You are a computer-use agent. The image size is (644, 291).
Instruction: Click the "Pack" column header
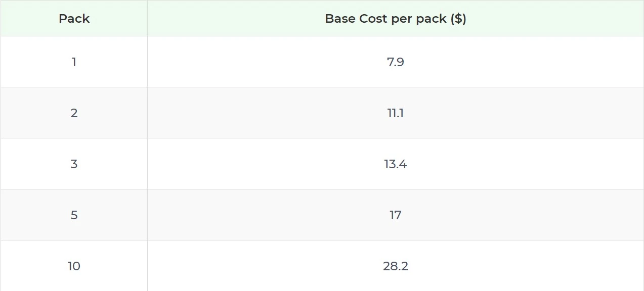coord(74,19)
